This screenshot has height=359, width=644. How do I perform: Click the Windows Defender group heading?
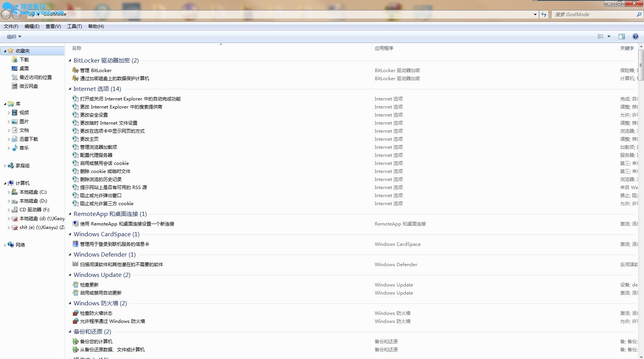click(105, 254)
